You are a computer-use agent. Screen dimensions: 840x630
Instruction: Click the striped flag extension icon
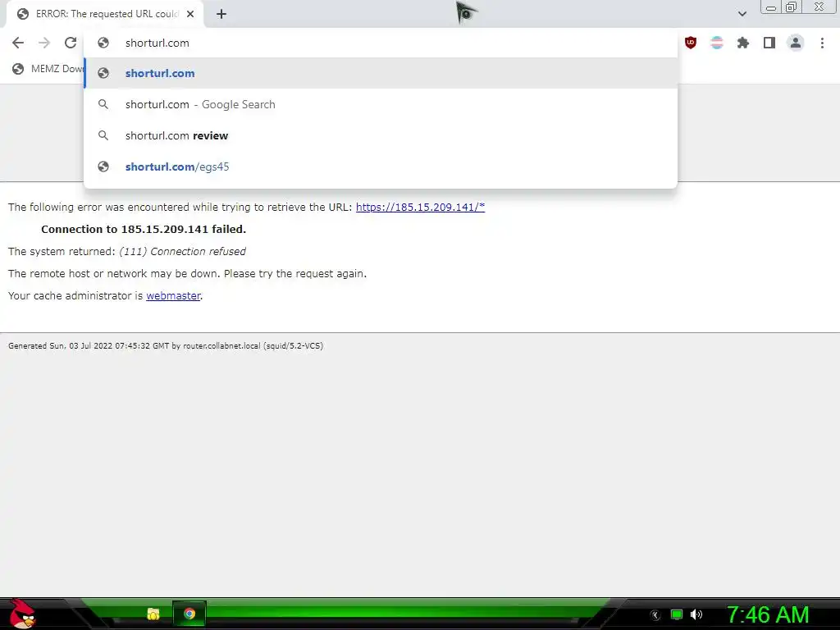point(717,43)
